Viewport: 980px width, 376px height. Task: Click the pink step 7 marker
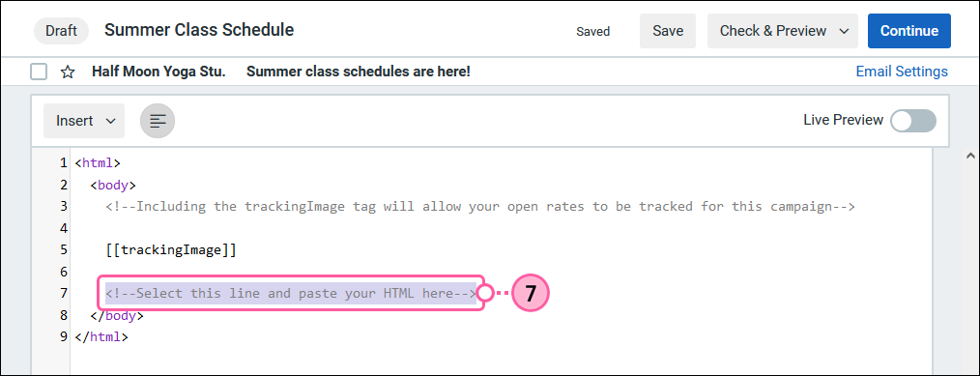point(530,293)
